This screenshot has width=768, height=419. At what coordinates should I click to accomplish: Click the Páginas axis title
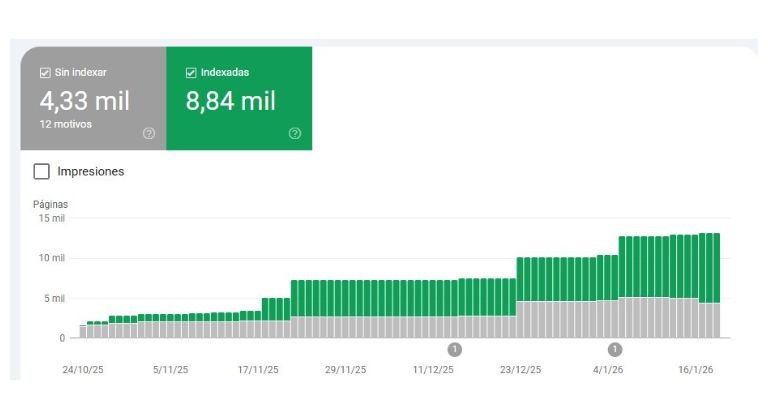(51, 204)
